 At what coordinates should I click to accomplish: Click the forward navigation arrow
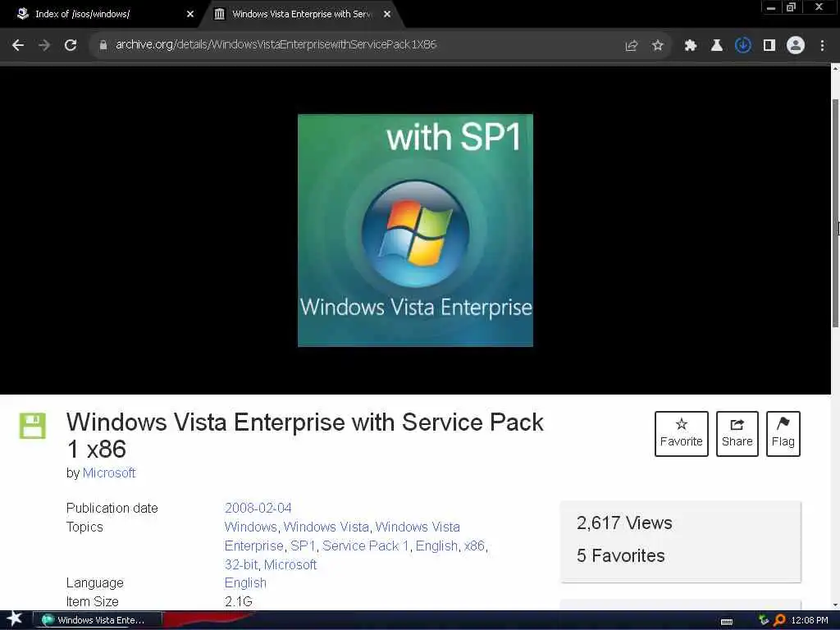tap(44, 45)
